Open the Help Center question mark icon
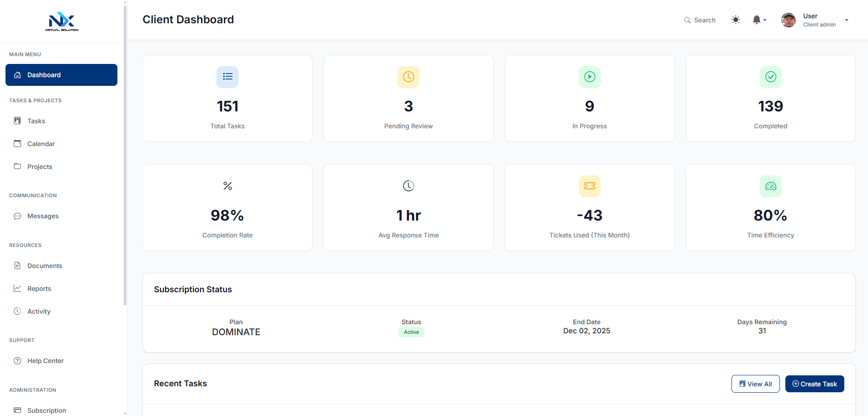The width and height of the screenshot is (868, 416). 17,360
